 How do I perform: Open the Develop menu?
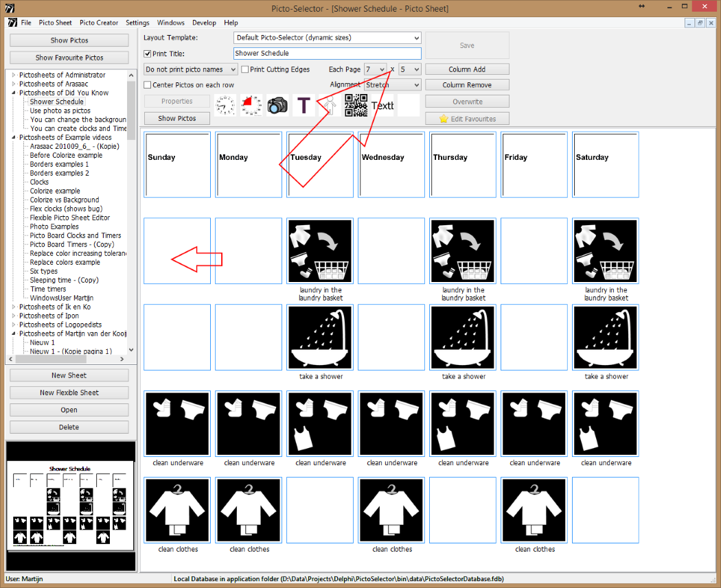click(204, 23)
